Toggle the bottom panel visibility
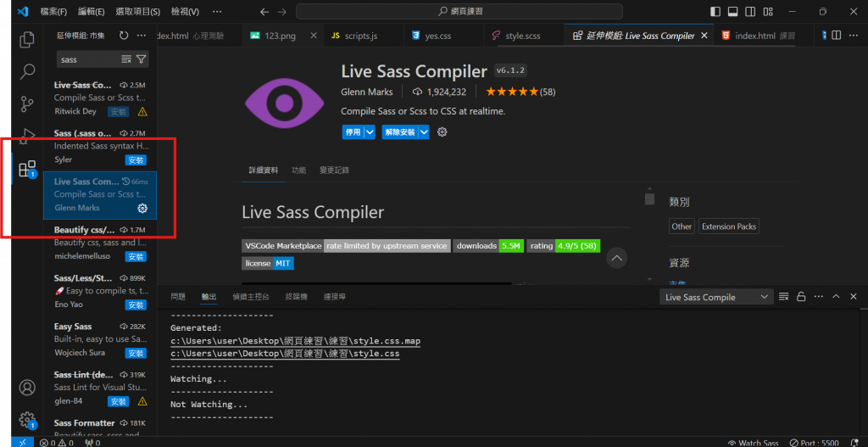This screenshot has width=868, height=447. [733, 12]
